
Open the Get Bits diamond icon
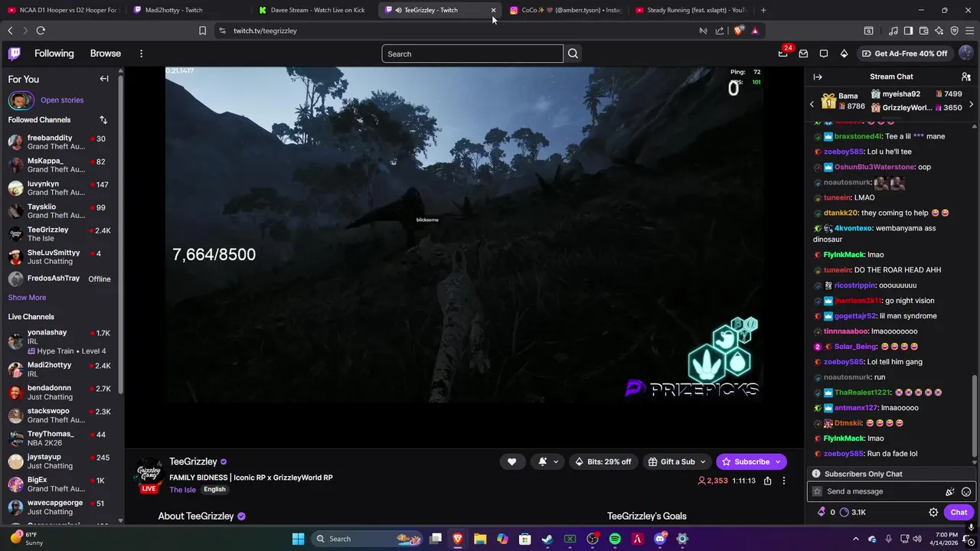tap(844, 54)
